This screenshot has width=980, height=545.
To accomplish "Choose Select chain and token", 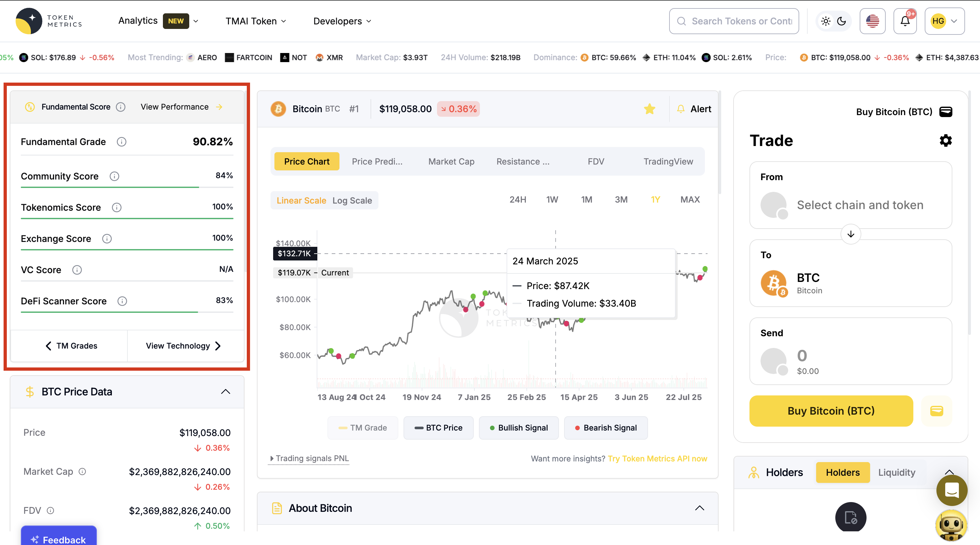I will (851, 195).
